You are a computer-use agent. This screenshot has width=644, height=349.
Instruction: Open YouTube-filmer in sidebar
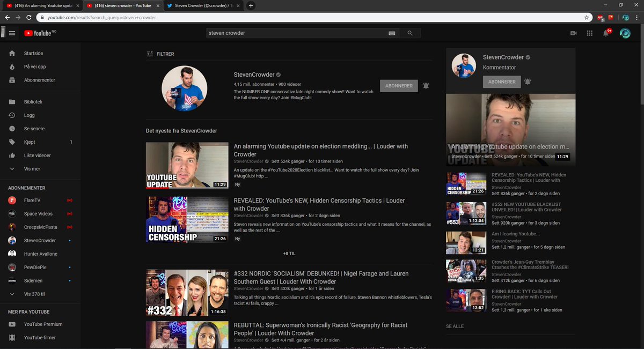[40, 338]
